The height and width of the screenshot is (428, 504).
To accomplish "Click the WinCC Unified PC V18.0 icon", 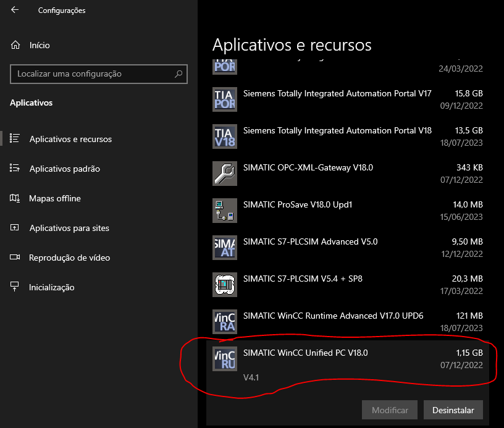I will pyautogui.click(x=224, y=358).
